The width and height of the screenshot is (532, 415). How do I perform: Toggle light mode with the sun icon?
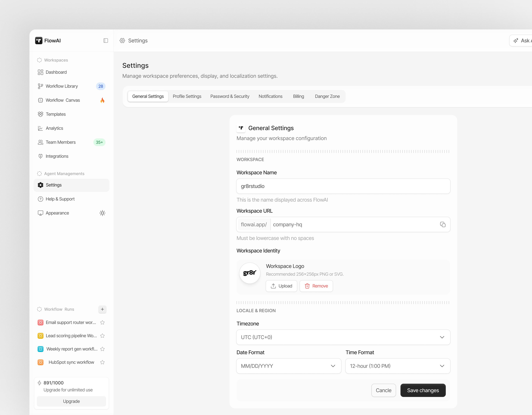[102, 213]
